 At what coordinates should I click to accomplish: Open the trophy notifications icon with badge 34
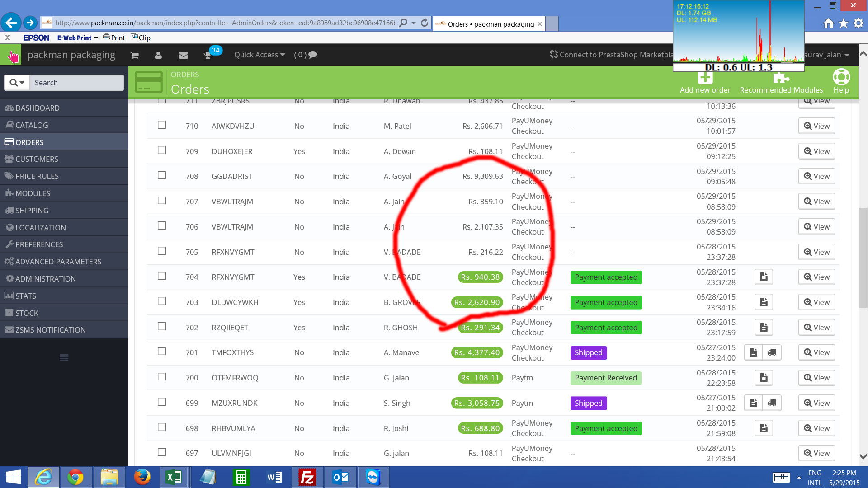pos(208,55)
